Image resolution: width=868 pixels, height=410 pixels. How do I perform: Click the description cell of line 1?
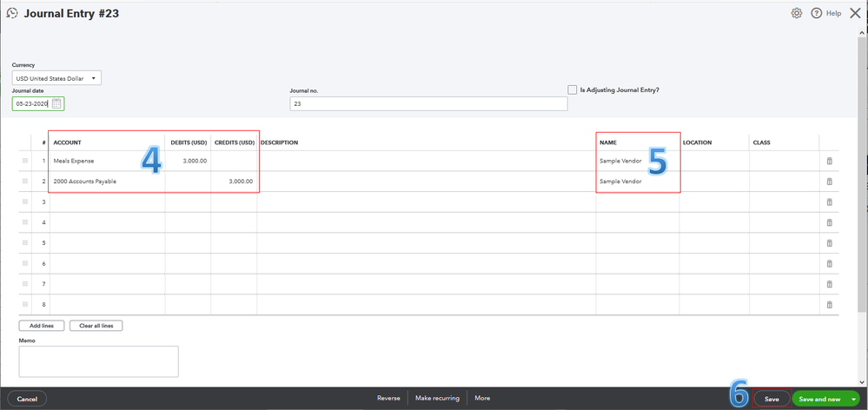pos(427,161)
